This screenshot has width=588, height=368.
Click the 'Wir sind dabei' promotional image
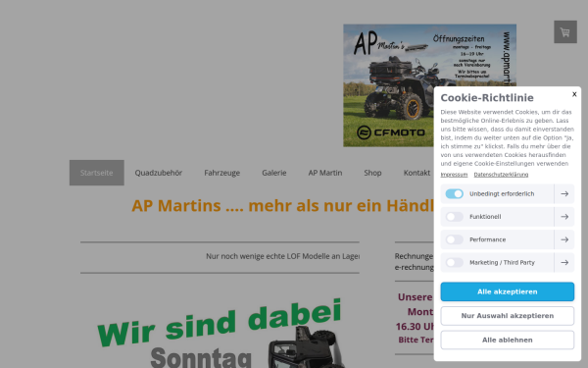220,333
